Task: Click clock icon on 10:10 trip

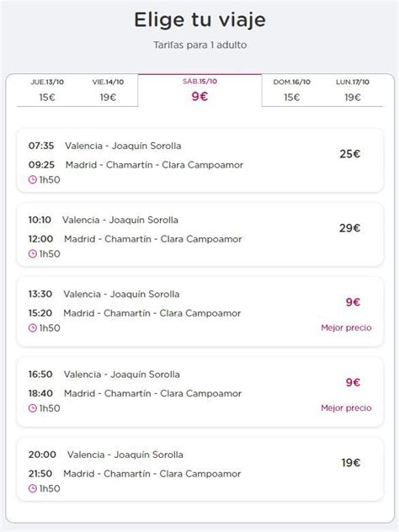Action: [x=33, y=253]
